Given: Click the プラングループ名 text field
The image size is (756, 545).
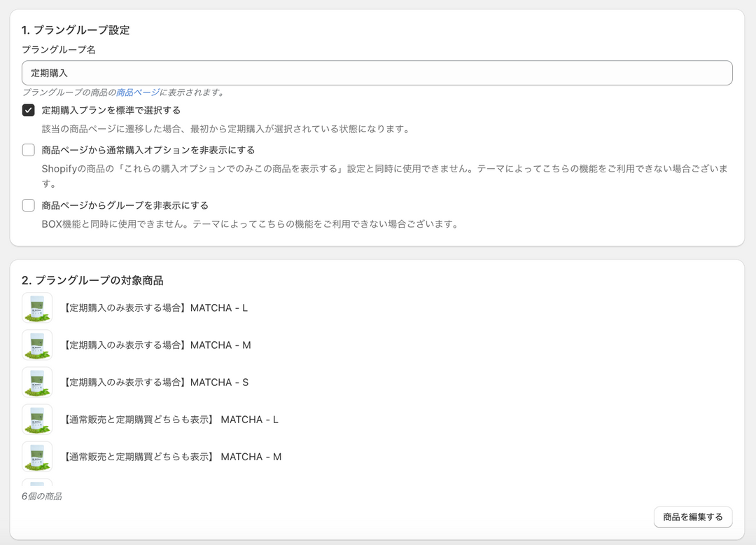Looking at the screenshot, I should (x=377, y=73).
